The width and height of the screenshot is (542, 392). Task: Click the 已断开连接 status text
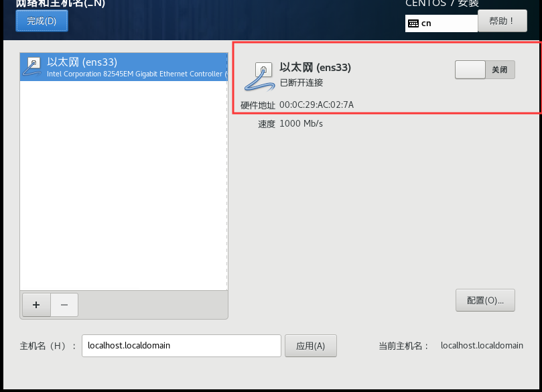tap(301, 82)
